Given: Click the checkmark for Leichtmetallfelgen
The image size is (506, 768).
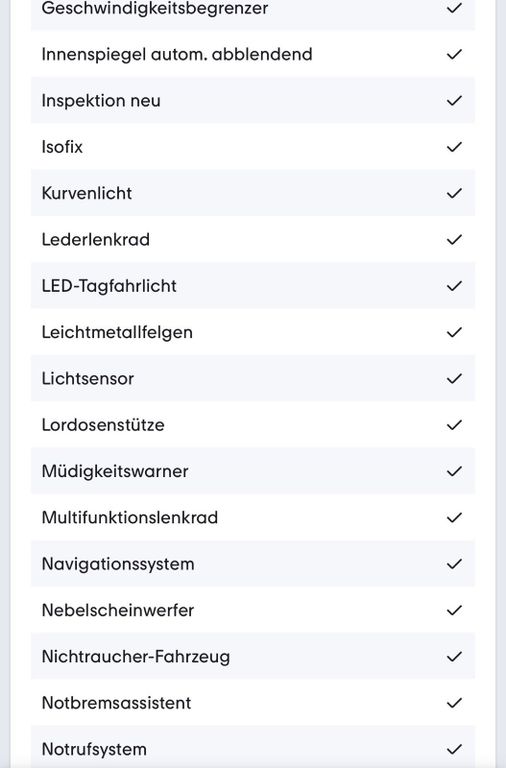Looking at the screenshot, I should coord(454,332).
